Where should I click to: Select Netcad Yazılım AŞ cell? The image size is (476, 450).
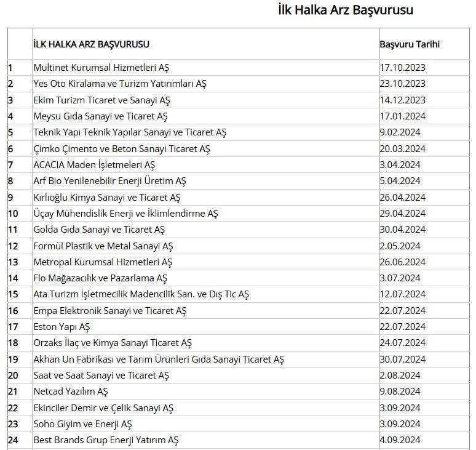(x=71, y=392)
